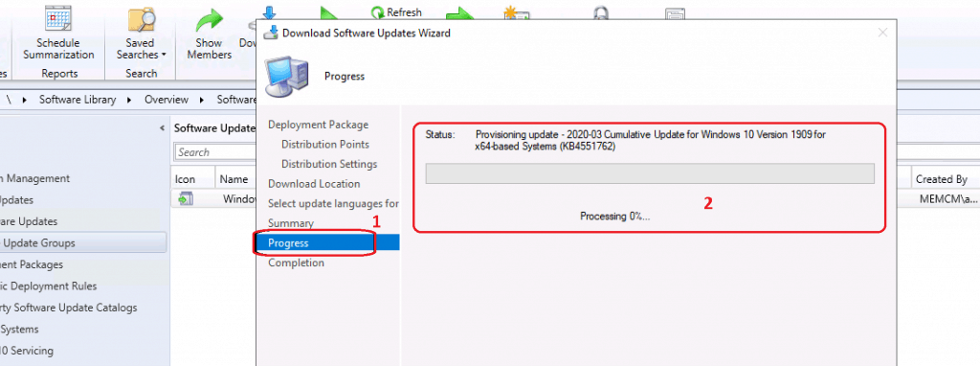Click the Overview breadcrumb
The height and width of the screenshot is (366, 980).
tap(167, 100)
